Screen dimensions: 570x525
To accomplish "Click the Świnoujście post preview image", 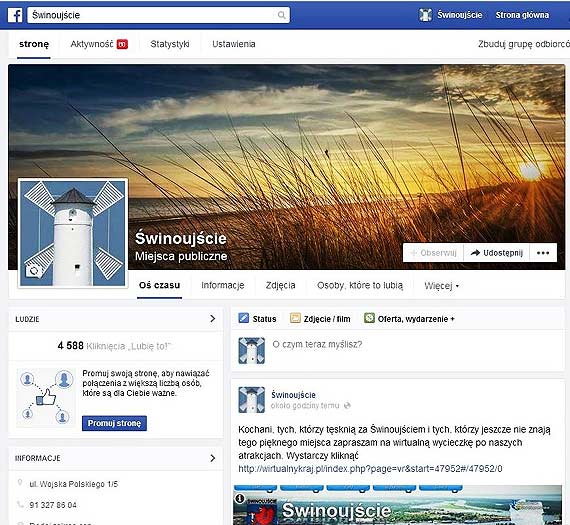I will [397, 505].
